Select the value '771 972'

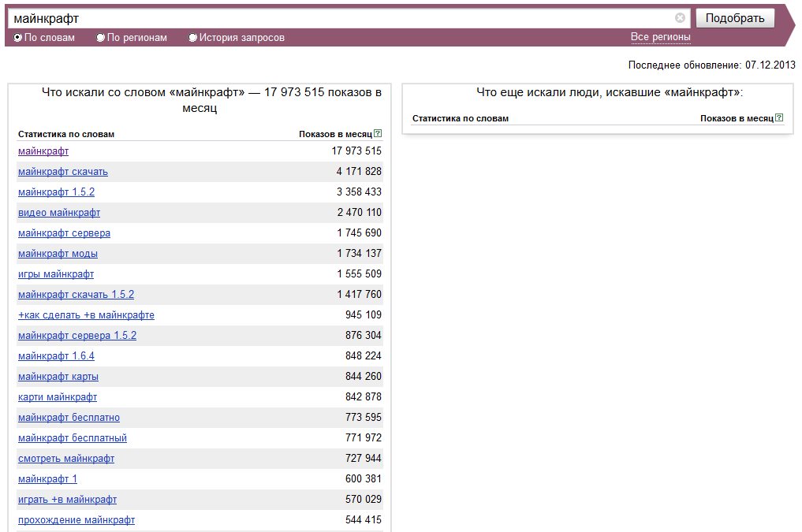pos(364,437)
